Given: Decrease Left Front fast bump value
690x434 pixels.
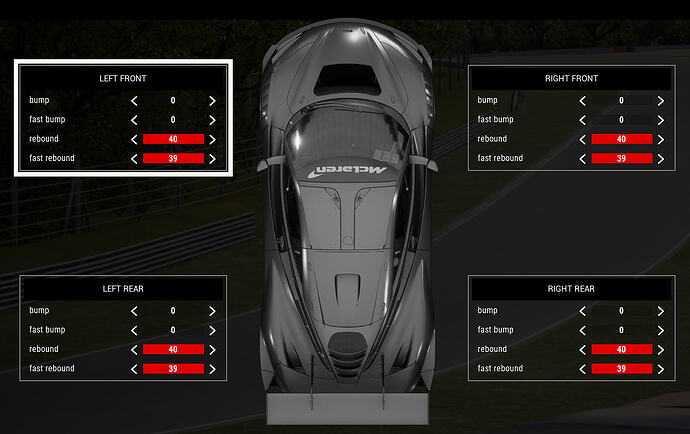Looking at the screenshot, I should click(x=134, y=120).
